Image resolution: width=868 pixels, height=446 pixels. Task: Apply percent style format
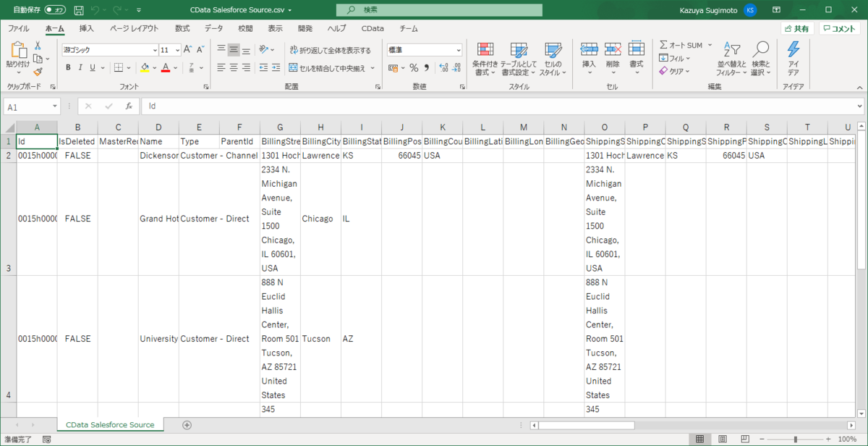(414, 67)
